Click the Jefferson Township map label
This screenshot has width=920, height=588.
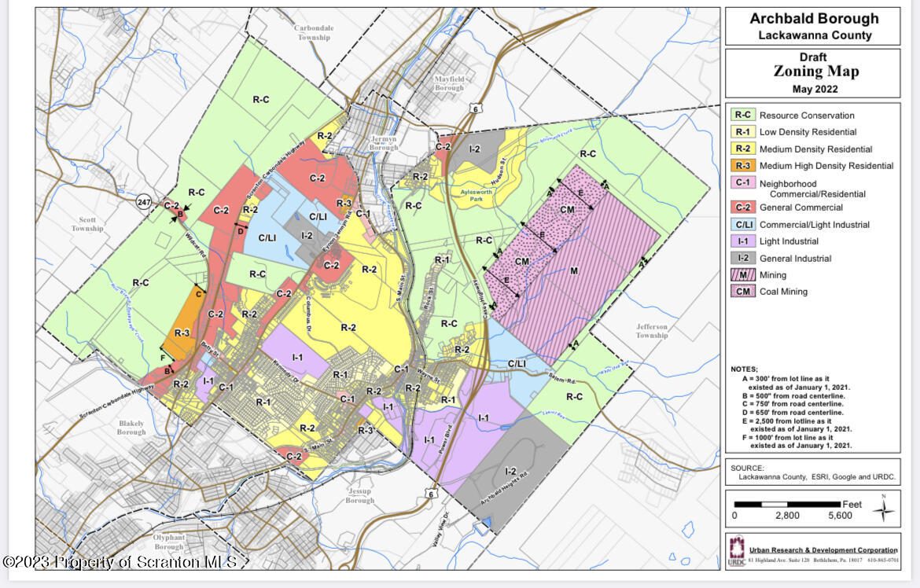651,330
